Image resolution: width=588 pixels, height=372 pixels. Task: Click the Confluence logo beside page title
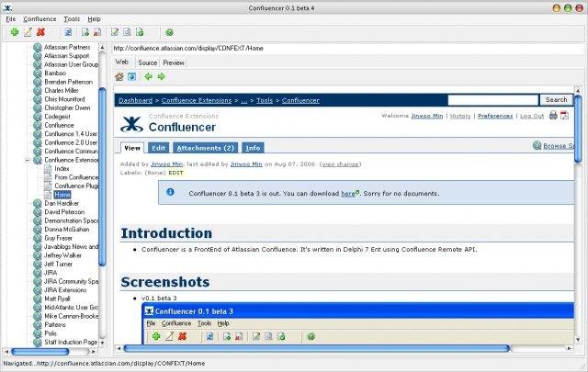pyautogui.click(x=131, y=124)
